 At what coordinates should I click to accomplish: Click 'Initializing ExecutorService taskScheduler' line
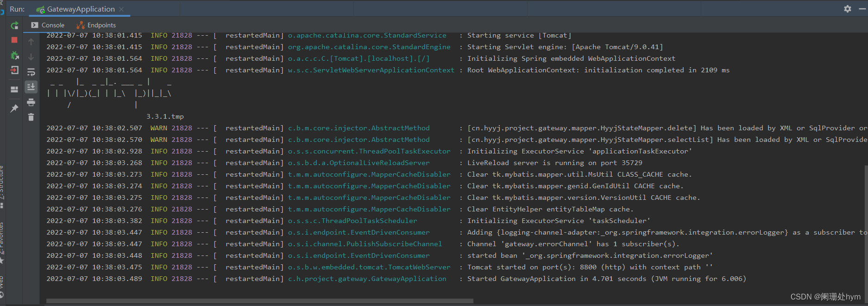pyautogui.click(x=559, y=221)
